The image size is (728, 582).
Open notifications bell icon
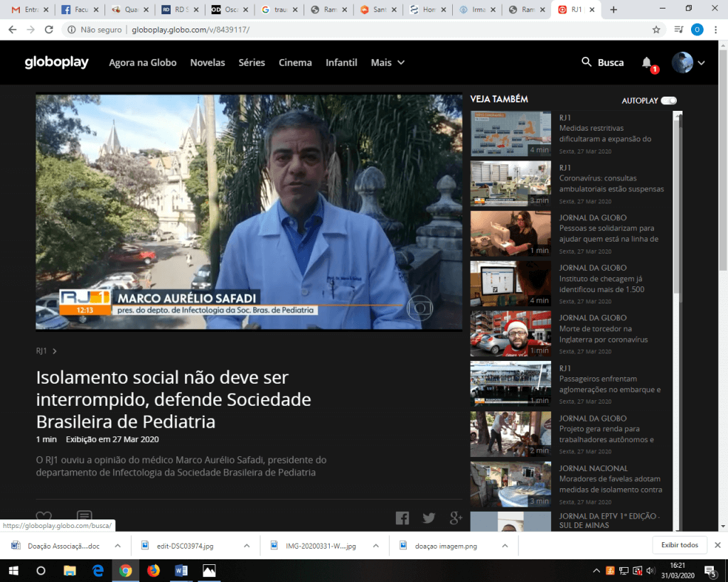click(x=646, y=63)
